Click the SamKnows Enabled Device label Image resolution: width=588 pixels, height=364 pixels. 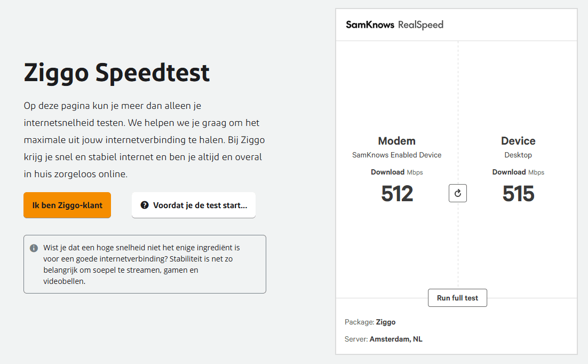396,155
